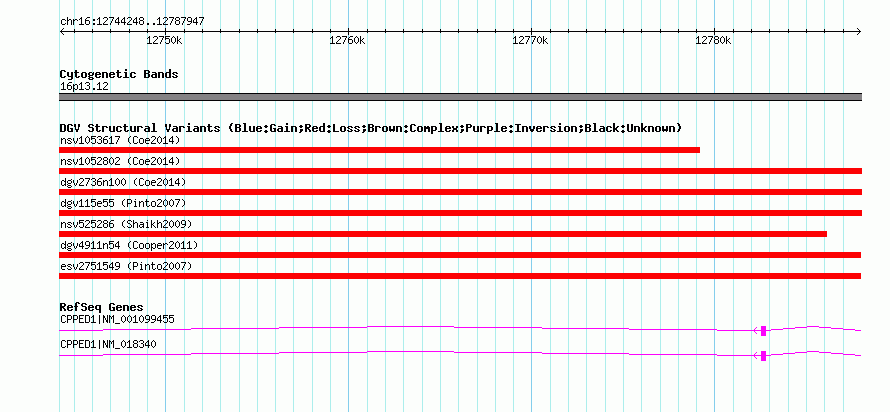Click the nsv1052802 (Coe2014) label
The image size is (890, 412).
[x=120, y=161]
